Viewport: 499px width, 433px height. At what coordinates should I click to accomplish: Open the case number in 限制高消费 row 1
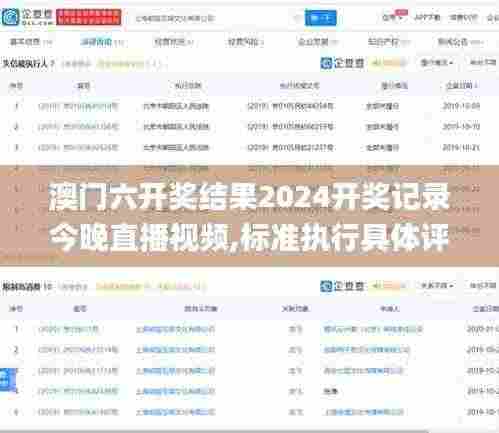click(x=68, y=330)
